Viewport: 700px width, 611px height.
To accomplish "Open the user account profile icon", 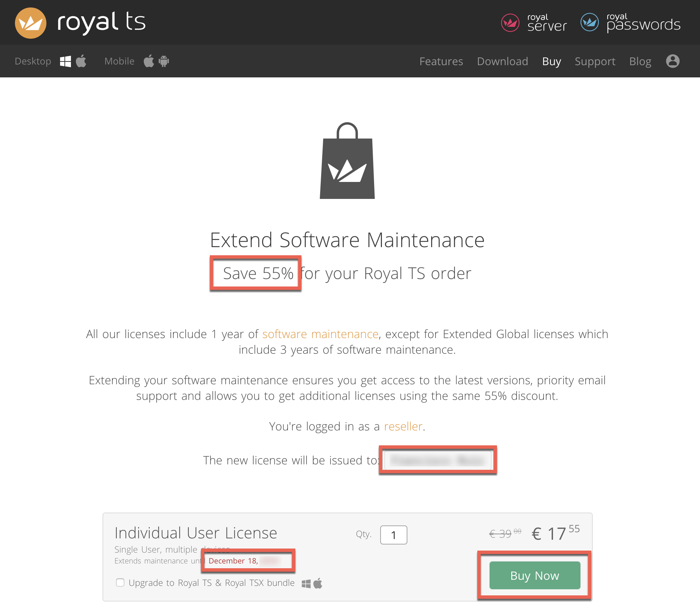I will coord(673,61).
